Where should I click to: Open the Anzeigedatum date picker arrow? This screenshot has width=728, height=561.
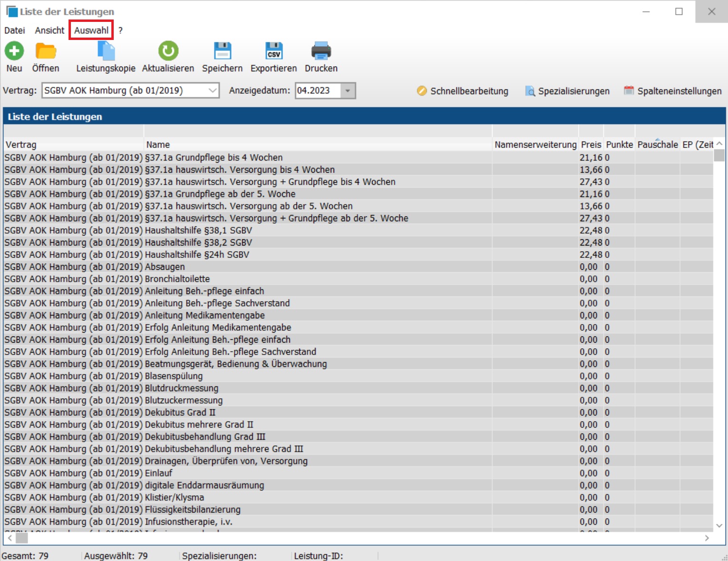pyautogui.click(x=348, y=90)
